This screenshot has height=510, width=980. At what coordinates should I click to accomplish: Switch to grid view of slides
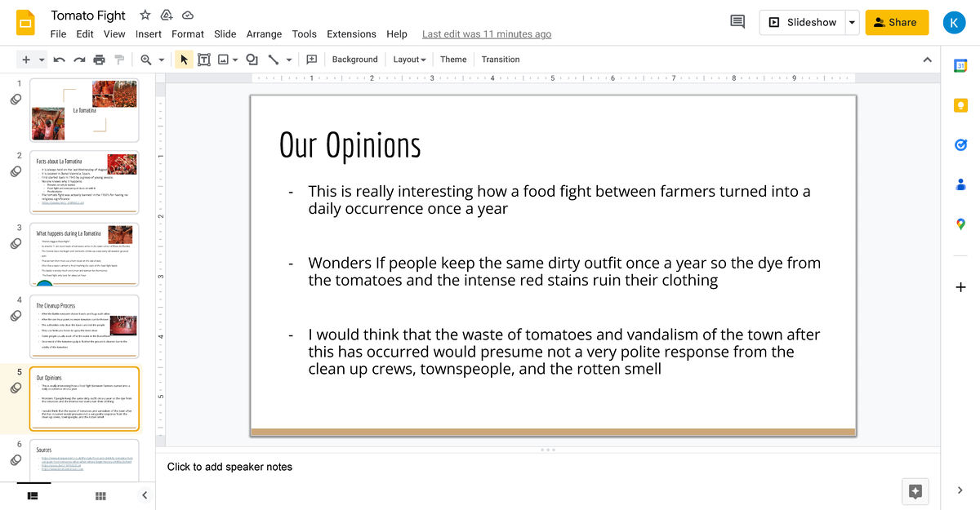pyautogui.click(x=100, y=495)
